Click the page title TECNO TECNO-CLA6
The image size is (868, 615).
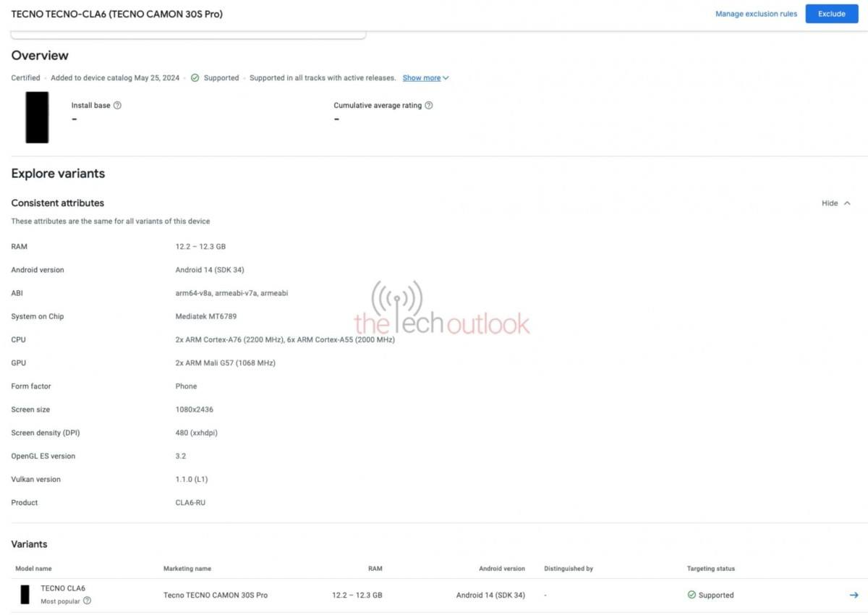117,14
